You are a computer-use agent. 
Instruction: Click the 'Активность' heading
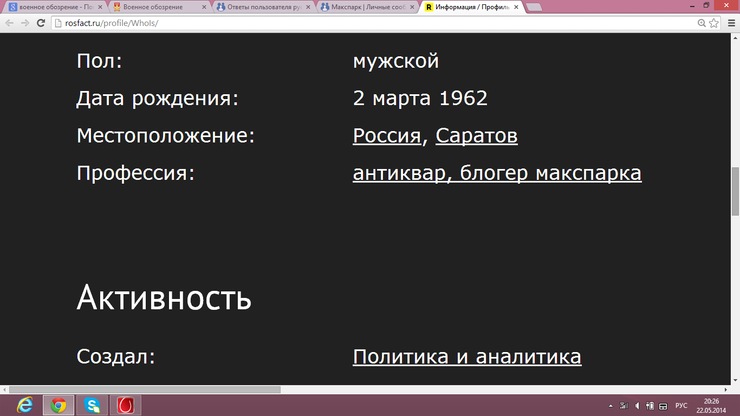[x=164, y=298]
